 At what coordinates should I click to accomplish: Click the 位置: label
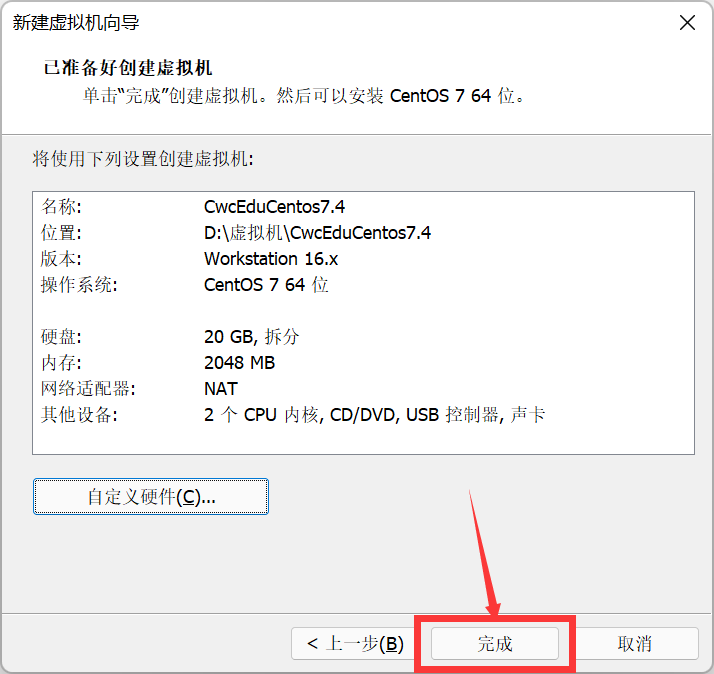pyautogui.click(x=61, y=233)
